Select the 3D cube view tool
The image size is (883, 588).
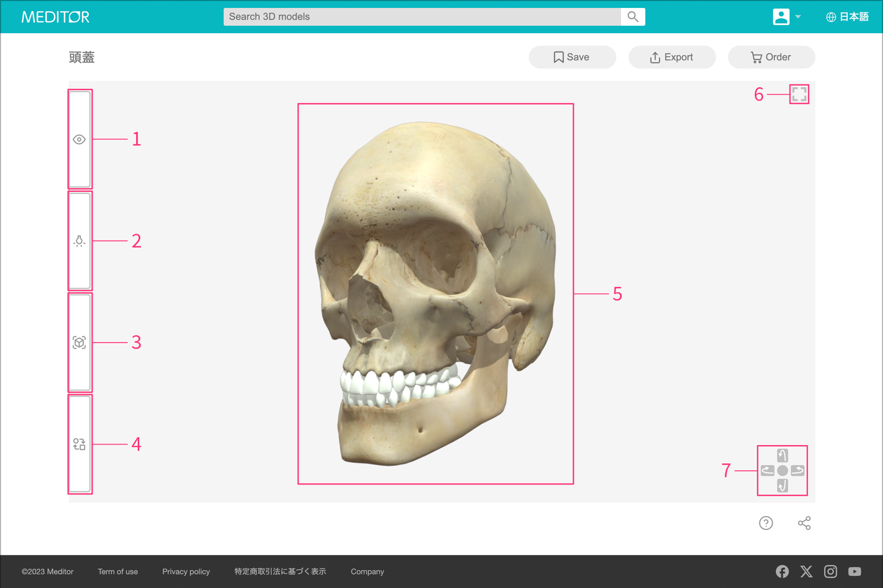click(79, 343)
